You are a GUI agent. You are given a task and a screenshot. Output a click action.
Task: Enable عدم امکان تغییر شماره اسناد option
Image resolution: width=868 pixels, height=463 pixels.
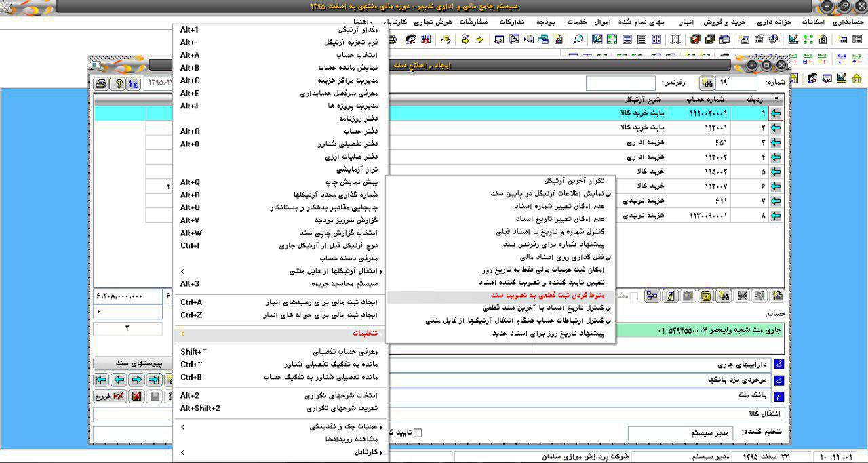[x=500, y=206]
